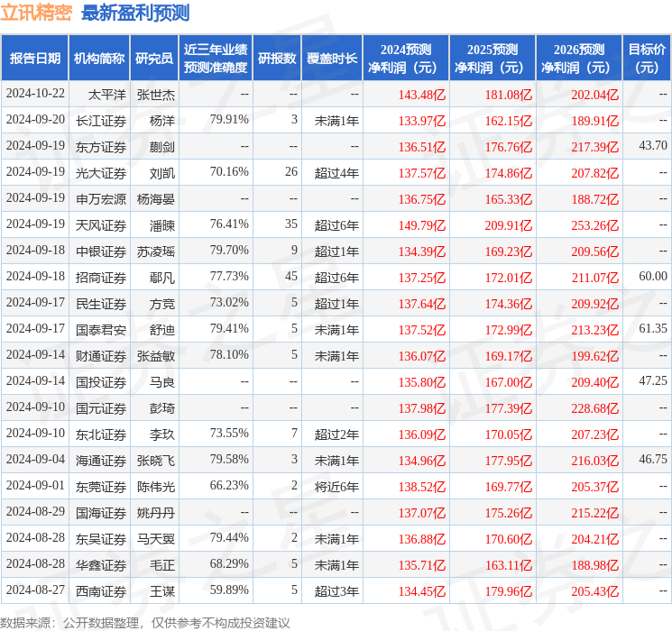Select the 东北证券 institution cell

[x=101, y=434]
